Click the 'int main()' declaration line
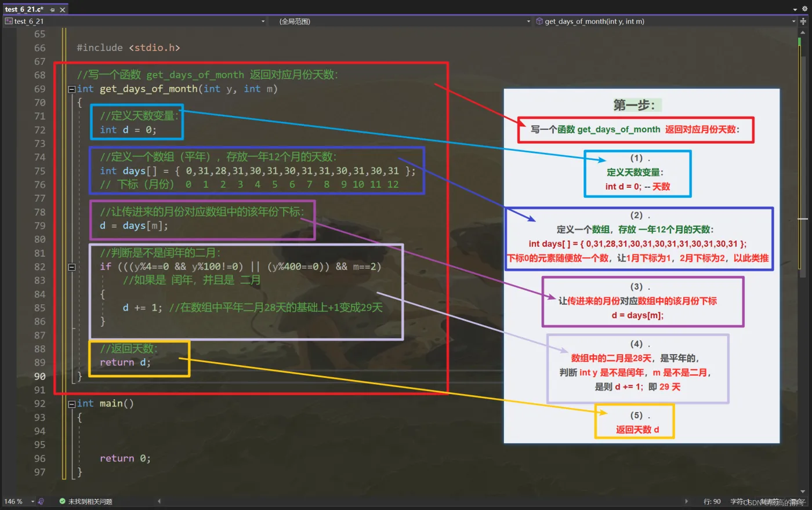Screen dimensions: 812x510 pos(105,404)
